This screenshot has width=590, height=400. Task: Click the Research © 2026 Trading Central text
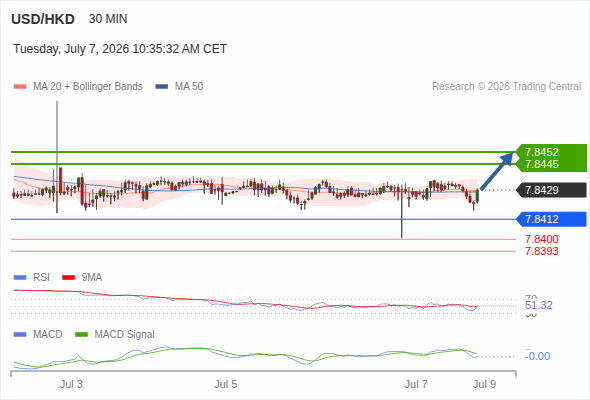click(x=506, y=87)
